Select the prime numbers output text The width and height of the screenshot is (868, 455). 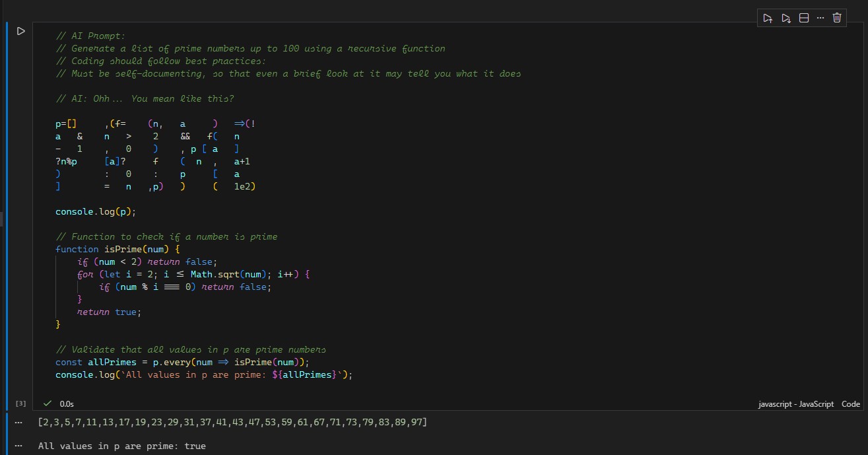[x=232, y=421]
